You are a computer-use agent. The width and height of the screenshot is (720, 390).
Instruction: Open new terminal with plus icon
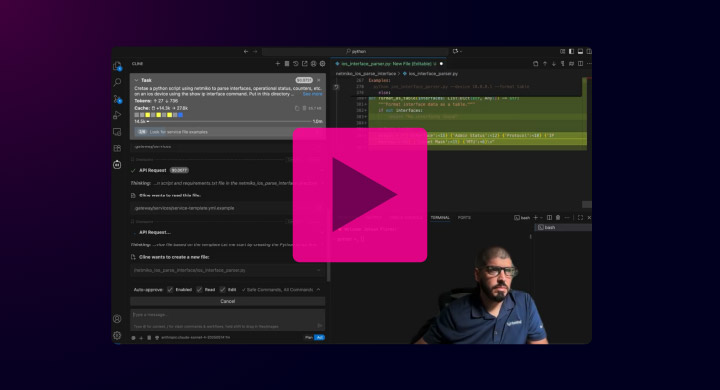(x=535, y=218)
